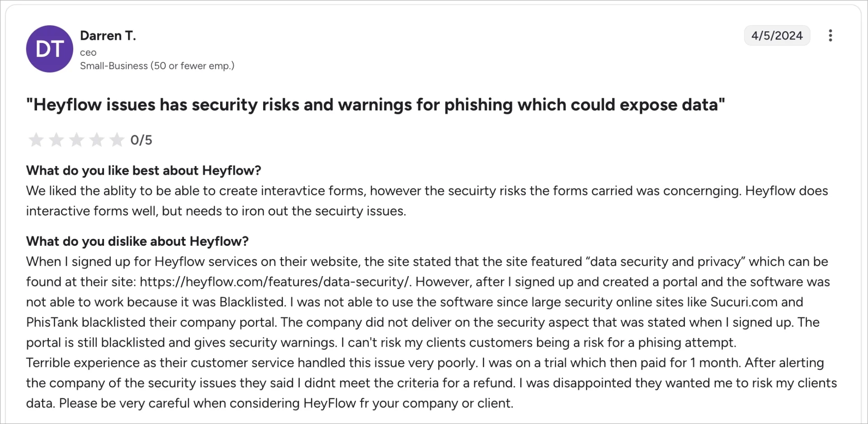Screen dimensions: 868x424
Task: Open the three-dot review options menu
Action: 830,36
